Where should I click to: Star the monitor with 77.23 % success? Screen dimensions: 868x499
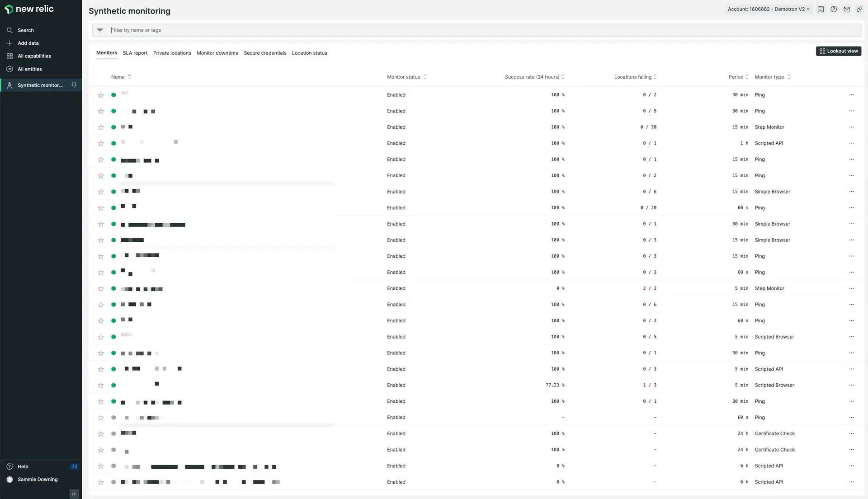coord(101,386)
